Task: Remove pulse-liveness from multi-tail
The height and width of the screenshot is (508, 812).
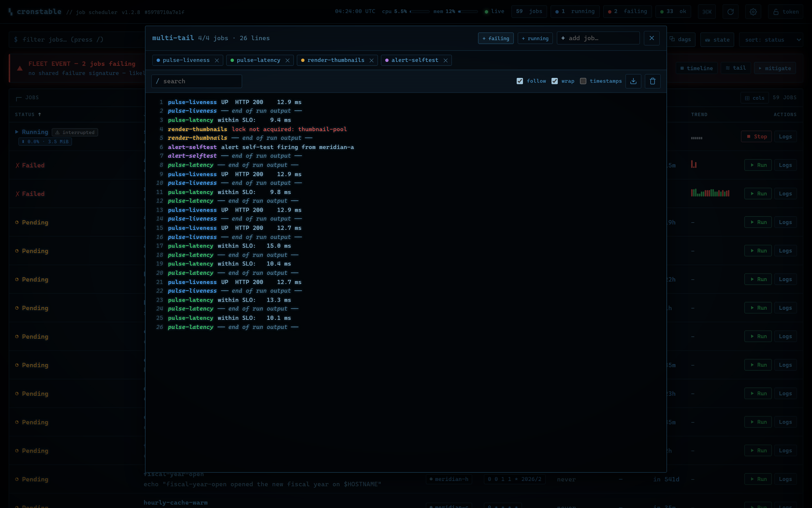Action: point(217,60)
